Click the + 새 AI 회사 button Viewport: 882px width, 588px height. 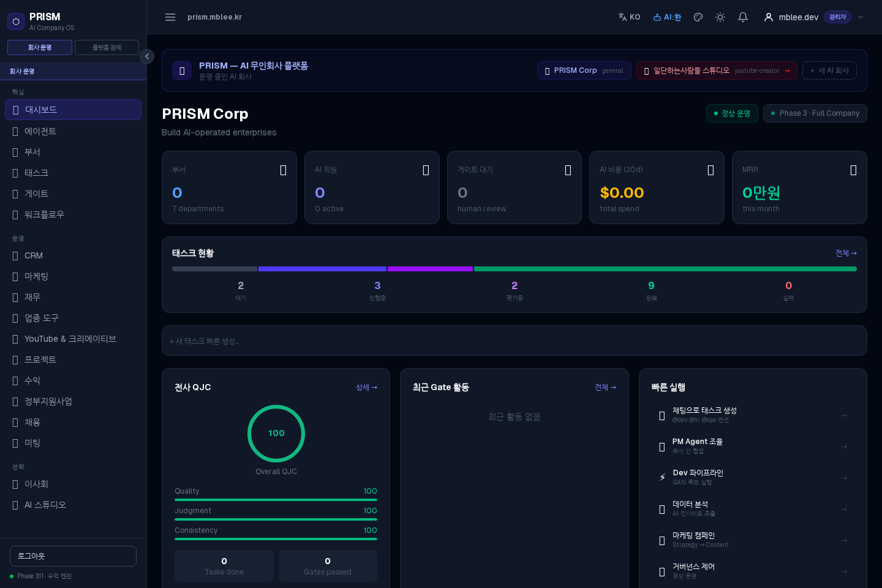coord(829,70)
